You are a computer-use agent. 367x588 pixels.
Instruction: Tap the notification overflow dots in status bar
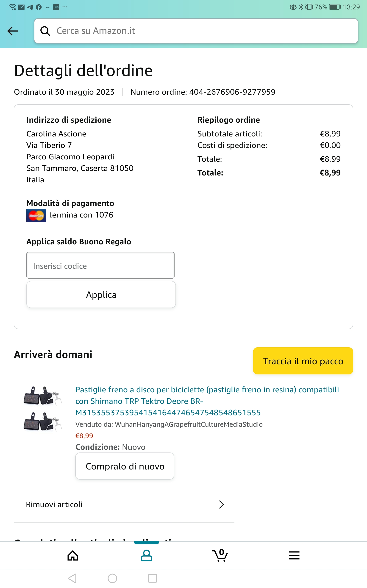click(65, 7)
